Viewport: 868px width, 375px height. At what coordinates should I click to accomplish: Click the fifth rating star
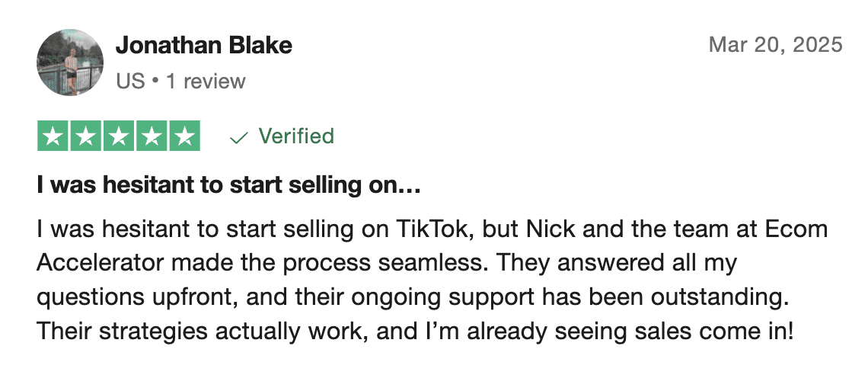184,136
